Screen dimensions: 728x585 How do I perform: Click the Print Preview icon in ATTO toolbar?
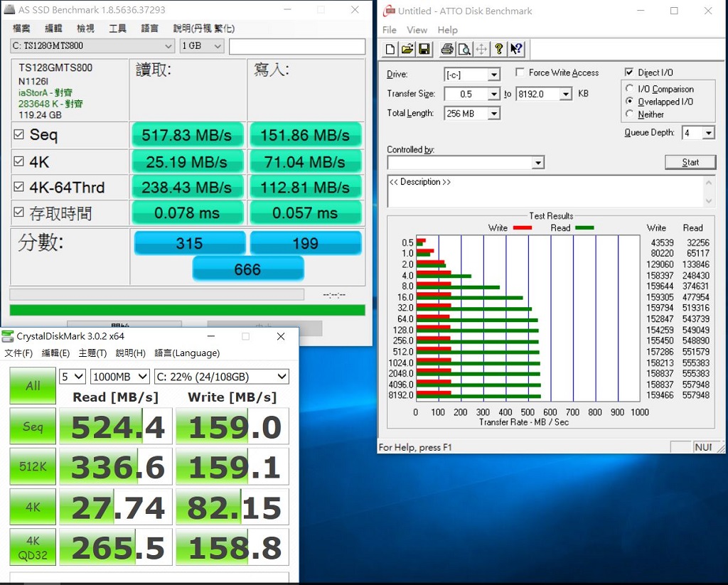[x=464, y=49]
